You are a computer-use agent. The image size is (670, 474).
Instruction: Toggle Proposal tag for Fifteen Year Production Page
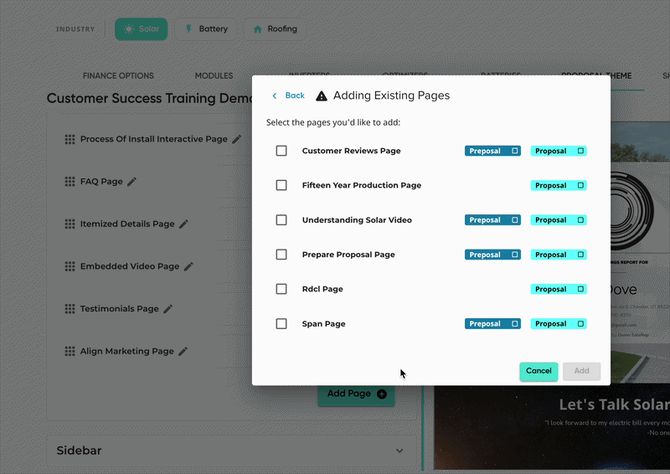(x=558, y=185)
